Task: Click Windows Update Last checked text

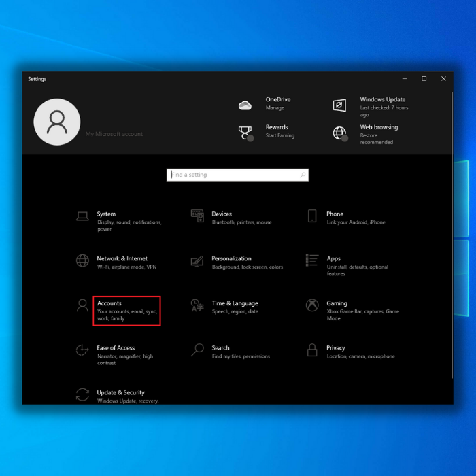Action: click(384, 111)
